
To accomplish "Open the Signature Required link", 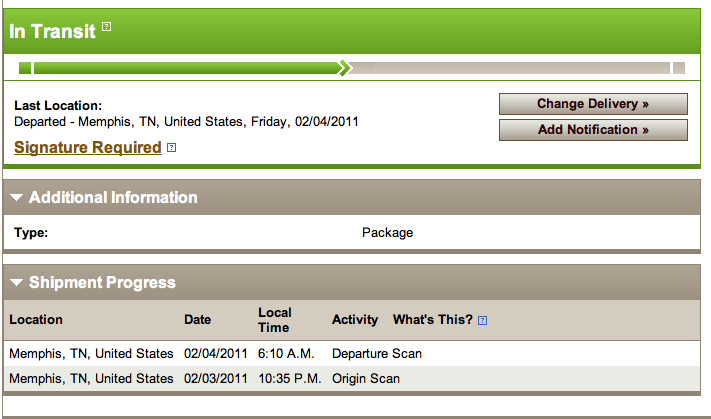I will point(88,148).
